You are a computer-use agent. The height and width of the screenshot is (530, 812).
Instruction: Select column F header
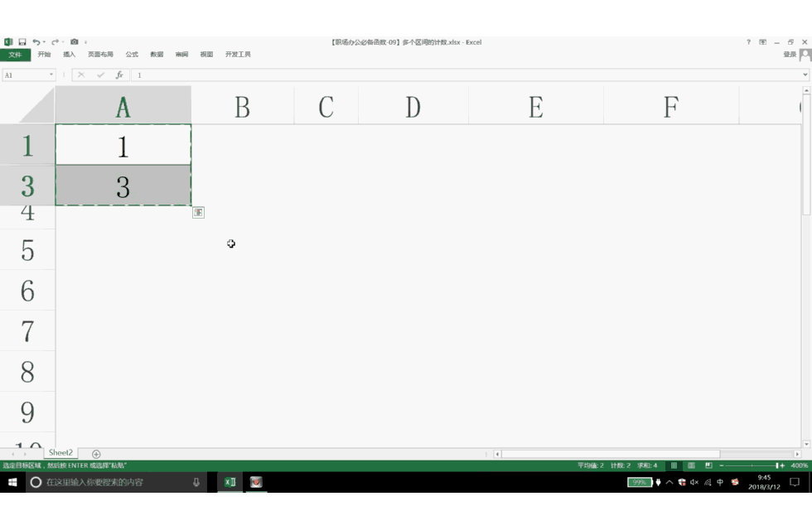point(671,106)
